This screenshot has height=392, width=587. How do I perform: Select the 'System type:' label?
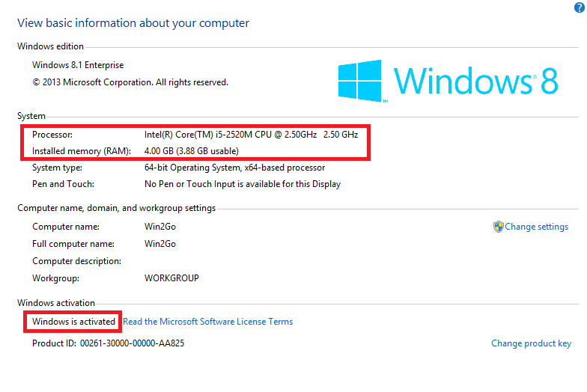tap(57, 168)
